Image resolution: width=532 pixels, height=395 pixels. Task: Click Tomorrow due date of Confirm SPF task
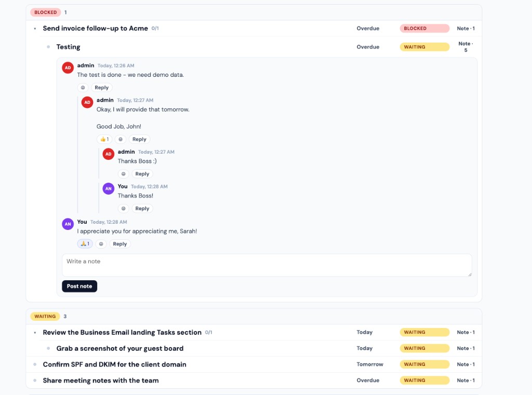point(370,364)
